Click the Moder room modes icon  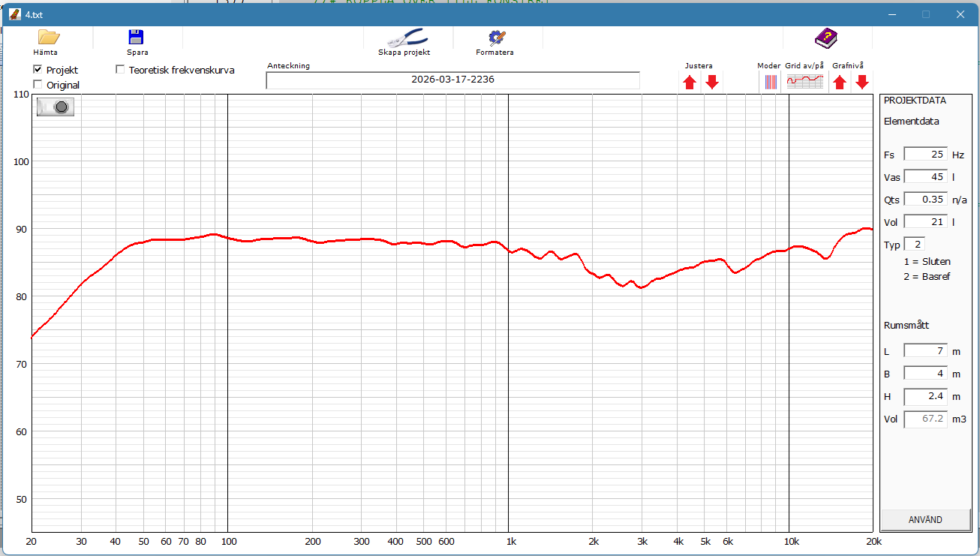(771, 83)
